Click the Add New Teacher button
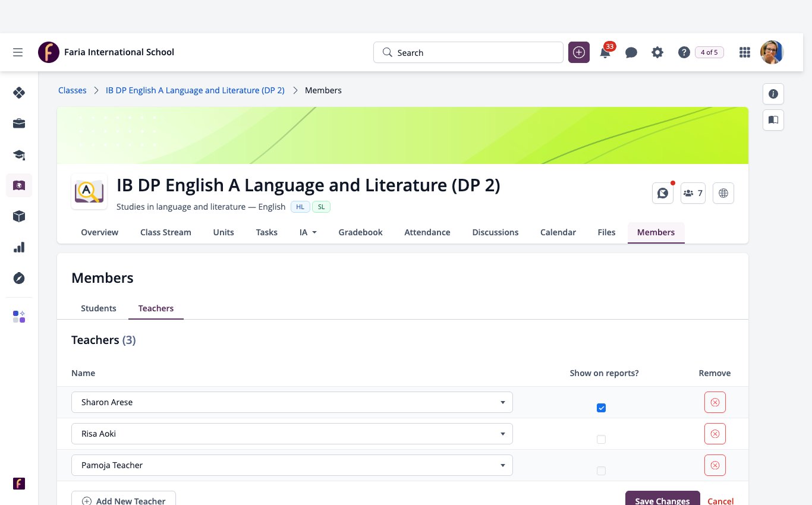Screen dimensions: 812x505 [124, 500]
